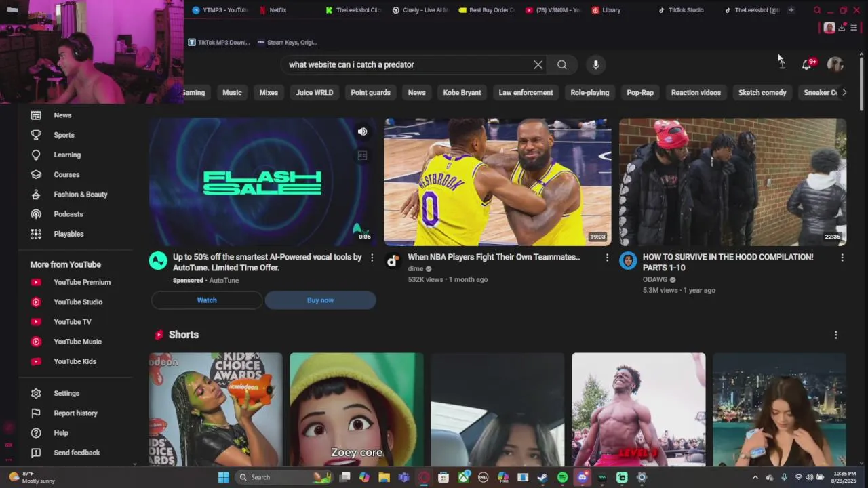Open the notifications bell
This screenshot has width=868, height=488.
click(806, 64)
